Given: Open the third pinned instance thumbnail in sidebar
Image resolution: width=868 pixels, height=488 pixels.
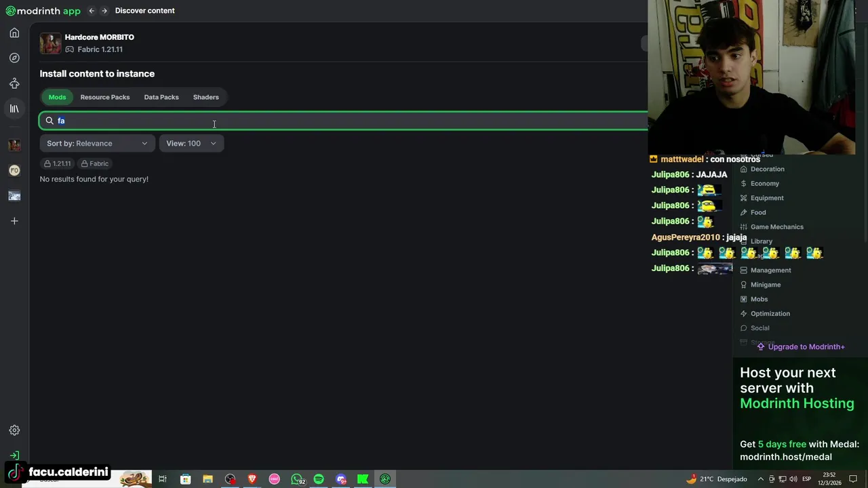Looking at the screenshot, I should [14, 196].
